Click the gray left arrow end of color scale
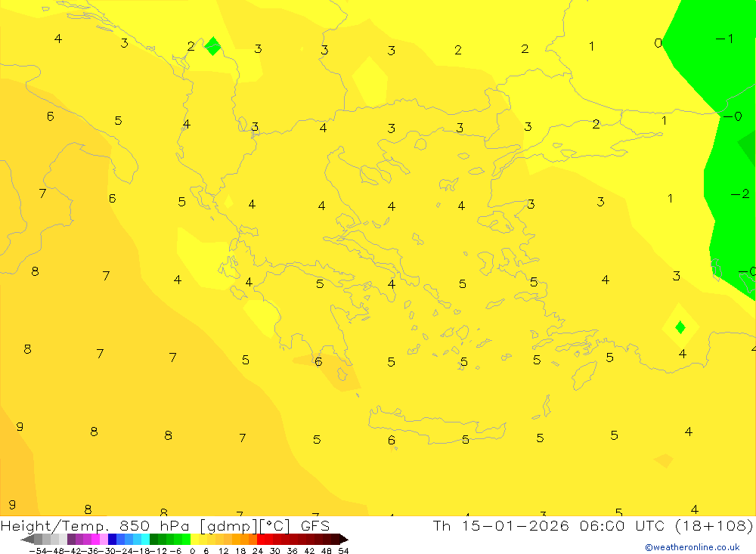756x554 pixels. point(27,539)
